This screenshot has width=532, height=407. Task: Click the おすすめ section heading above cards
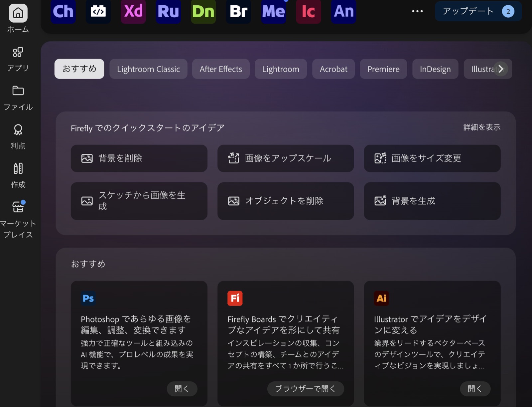(x=88, y=264)
